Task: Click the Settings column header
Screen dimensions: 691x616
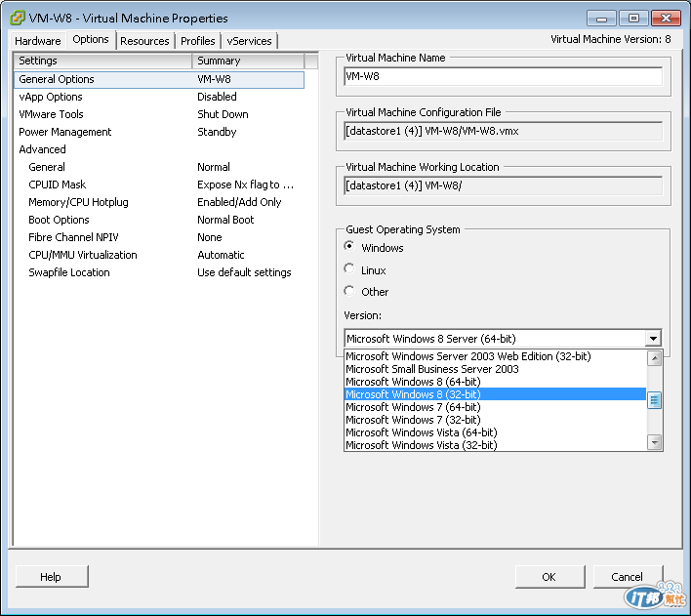Action: 102,61
